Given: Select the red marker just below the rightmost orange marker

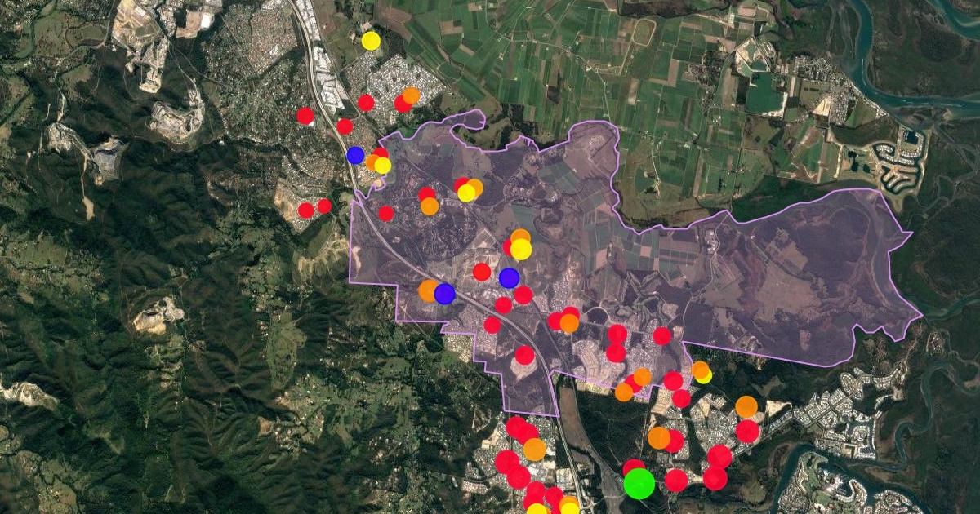Looking at the screenshot, I should click(x=747, y=431).
